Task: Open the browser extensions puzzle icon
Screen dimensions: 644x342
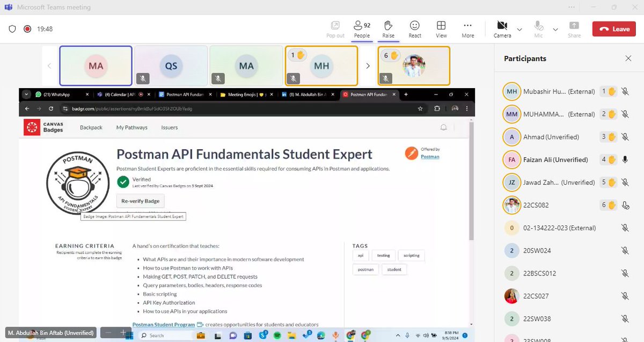Action: (437, 108)
